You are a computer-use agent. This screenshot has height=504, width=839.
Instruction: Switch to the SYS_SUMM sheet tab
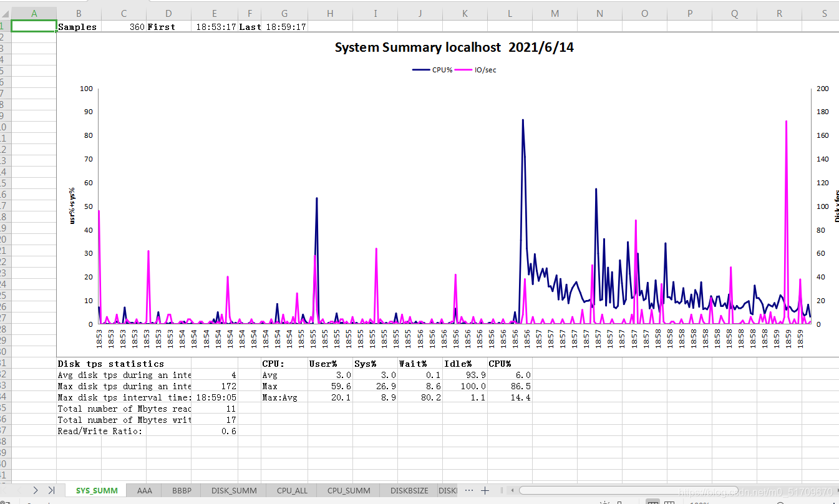(96, 491)
